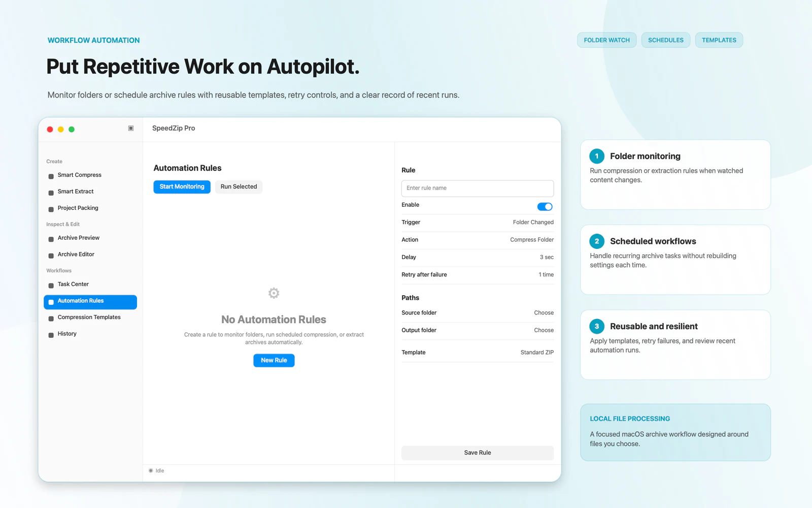Click the Run Selected button

click(239, 186)
